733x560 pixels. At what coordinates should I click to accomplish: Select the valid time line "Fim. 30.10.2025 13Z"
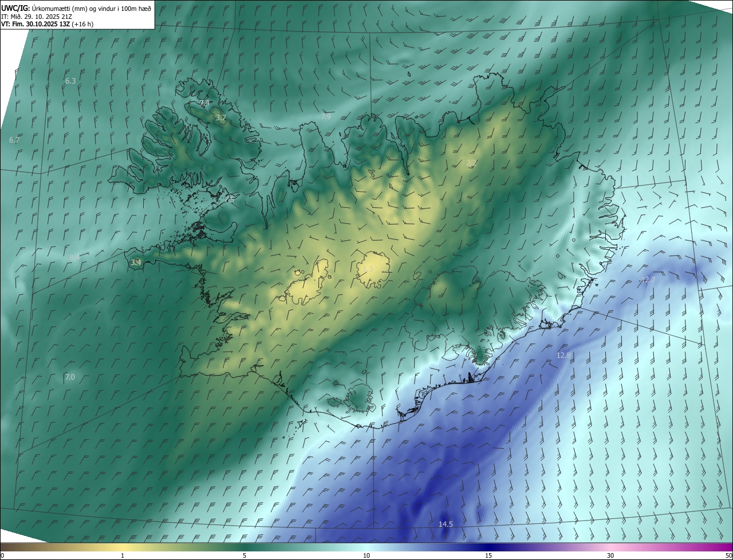pos(40,24)
